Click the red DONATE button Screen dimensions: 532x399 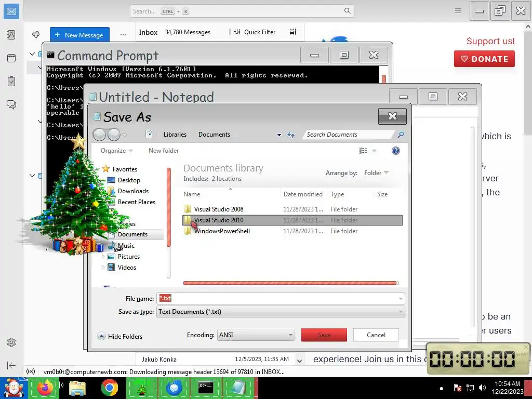click(484, 59)
